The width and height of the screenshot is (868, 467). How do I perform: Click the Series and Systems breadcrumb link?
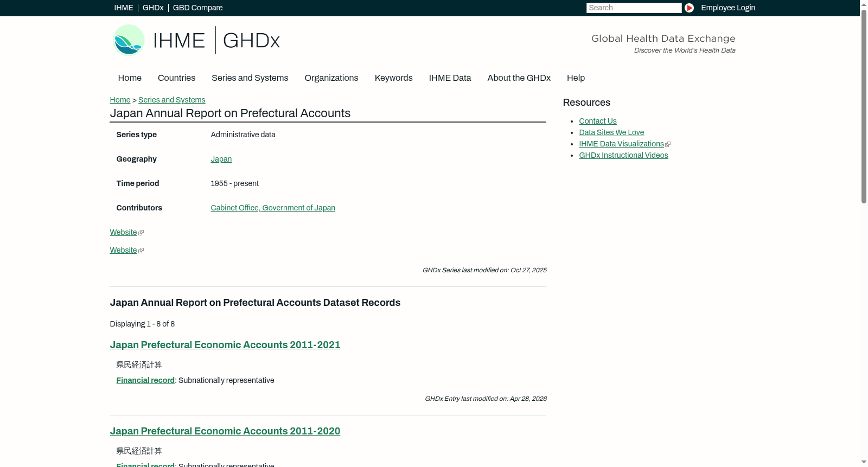[172, 100]
